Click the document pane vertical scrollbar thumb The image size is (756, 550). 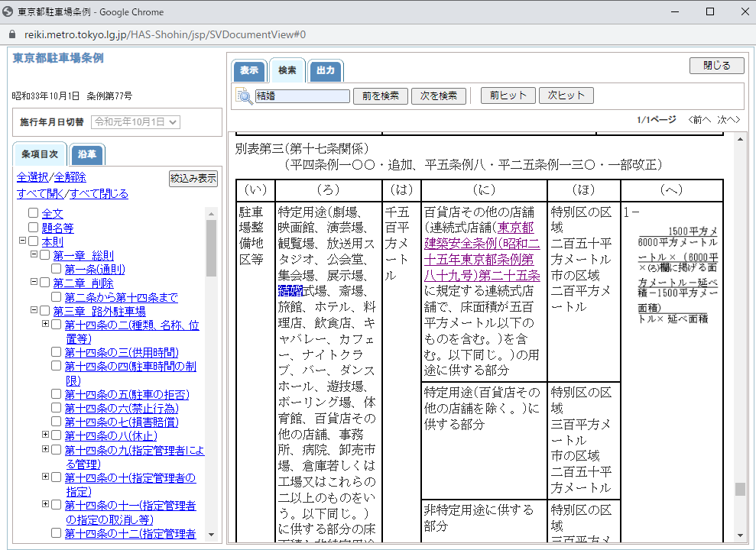(x=740, y=489)
